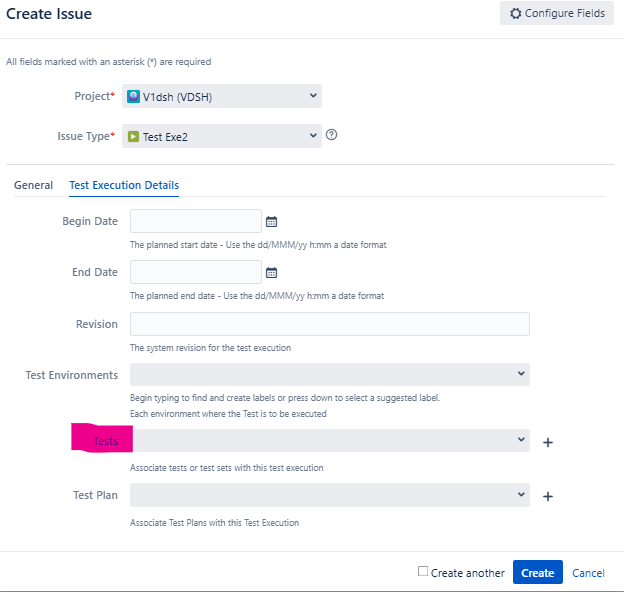The height and width of the screenshot is (592, 624).
Task: Expand the Test Environments dropdown
Action: coord(520,374)
